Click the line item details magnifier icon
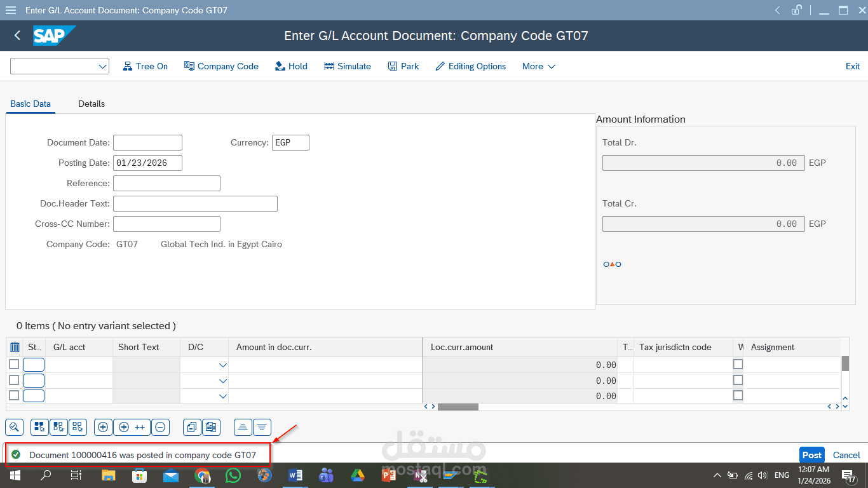 [15, 427]
